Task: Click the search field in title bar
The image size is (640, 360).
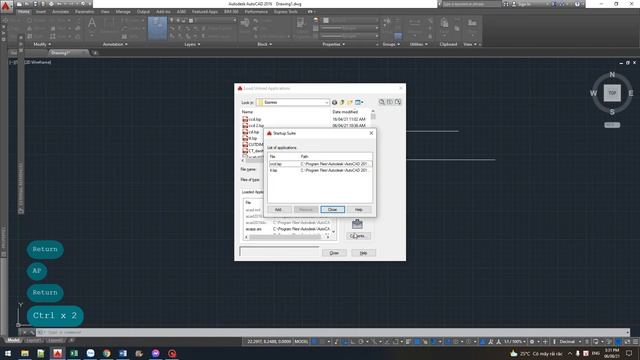Action: (471, 4)
